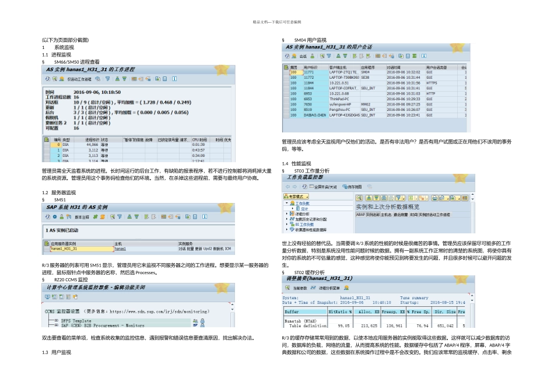This screenshot has width=554, height=392.
Task: Click the yufengwei-HP host cell
Action: click(344, 104)
